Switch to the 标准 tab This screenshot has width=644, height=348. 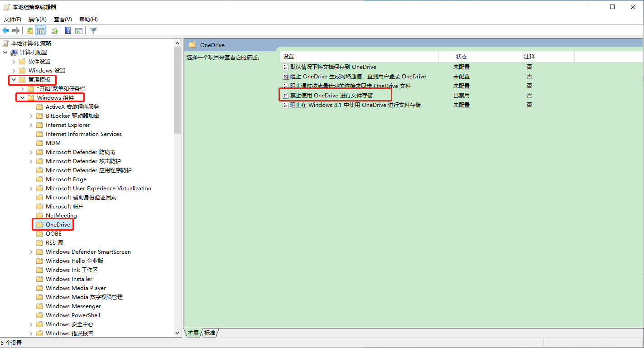pyautogui.click(x=210, y=333)
